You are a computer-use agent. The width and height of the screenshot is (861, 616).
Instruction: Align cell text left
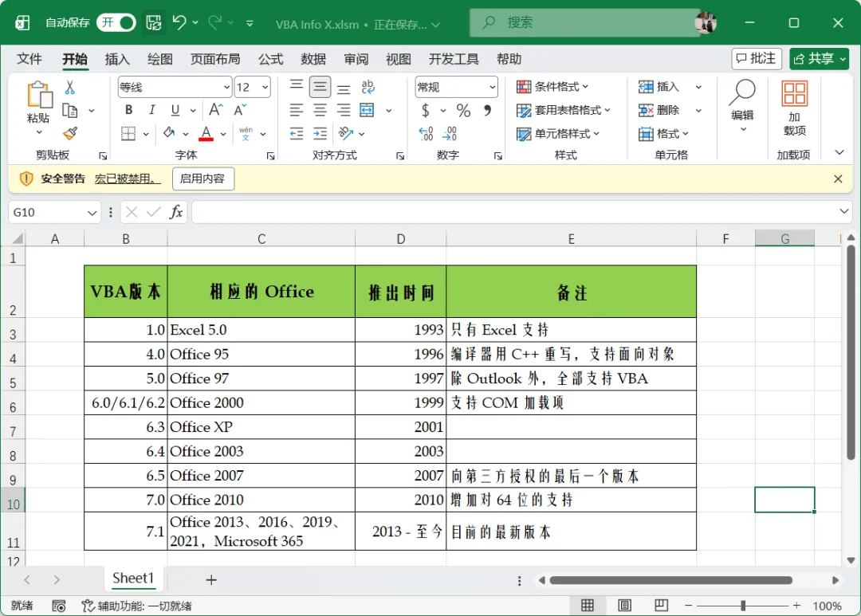pyautogui.click(x=297, y=110)
